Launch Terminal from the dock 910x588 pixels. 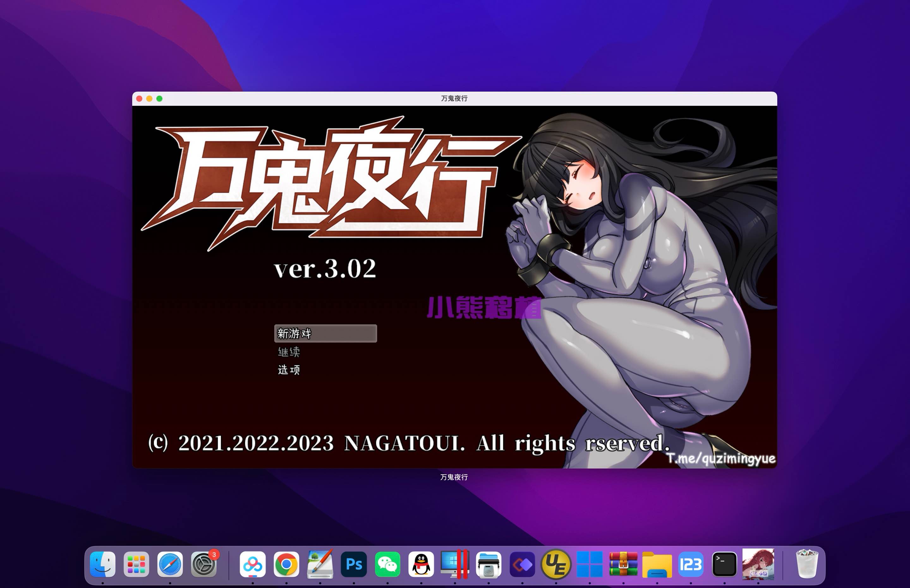724,564
